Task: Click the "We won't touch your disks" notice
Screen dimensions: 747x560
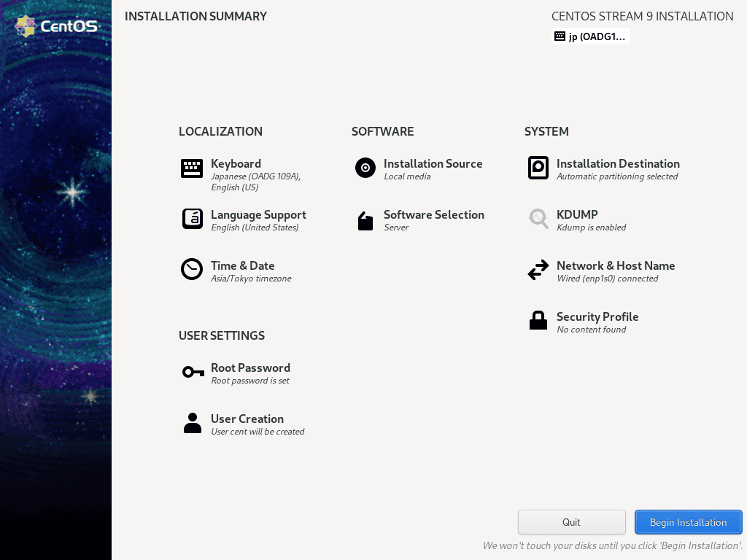Action: point(613,545)
